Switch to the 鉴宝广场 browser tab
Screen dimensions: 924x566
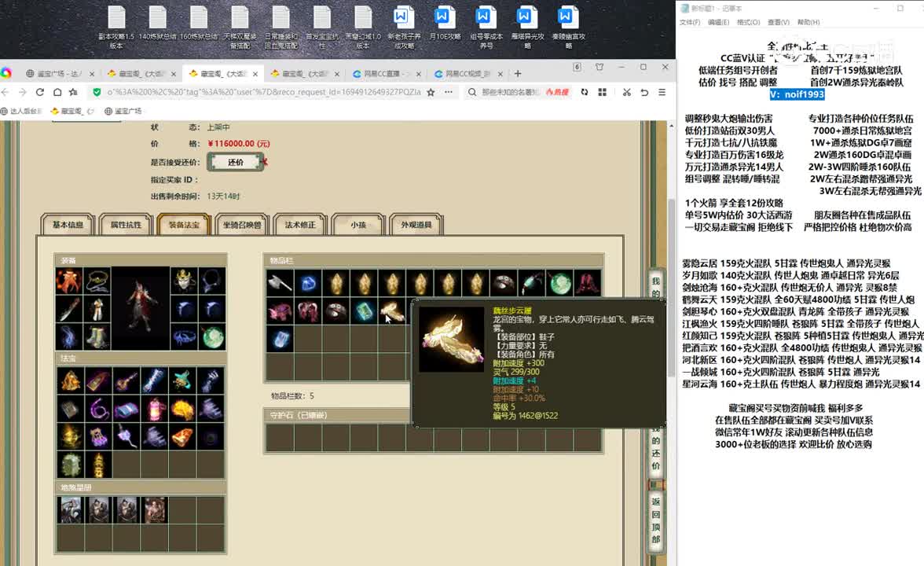click(x=60, y=74)
